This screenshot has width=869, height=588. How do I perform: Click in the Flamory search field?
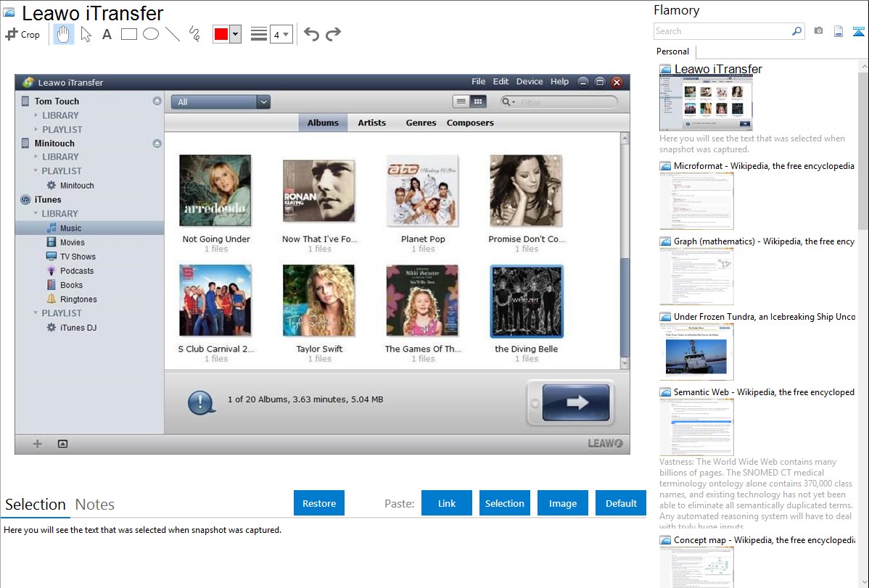point(722,31)
